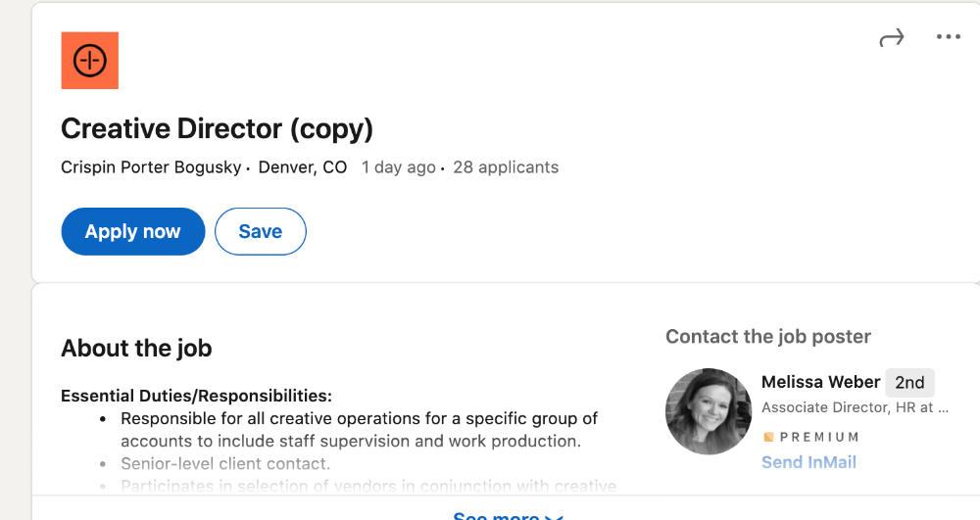Click the Essential Duties/Responsibilities heading
The image size is (980, 520).
[x=196, y=396]
